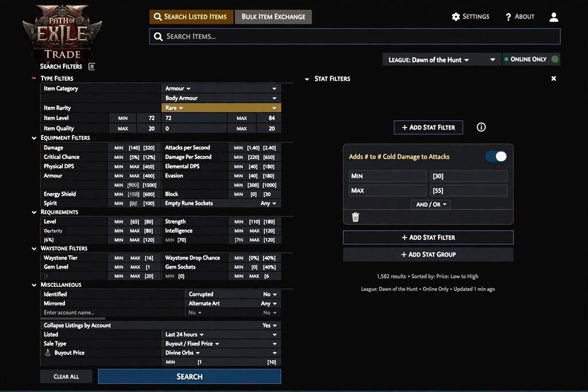Click the Waystone Tier max field showing 16
The image size is (588, 392).
coord(149,258)
